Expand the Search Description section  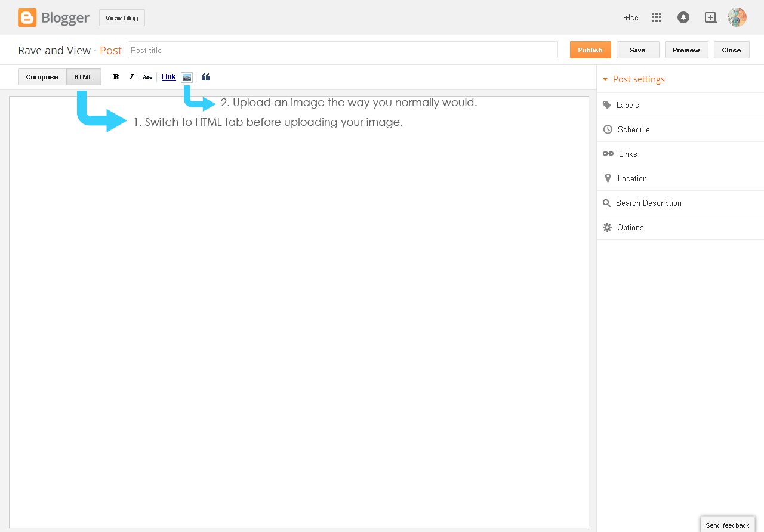click(649, 203)
